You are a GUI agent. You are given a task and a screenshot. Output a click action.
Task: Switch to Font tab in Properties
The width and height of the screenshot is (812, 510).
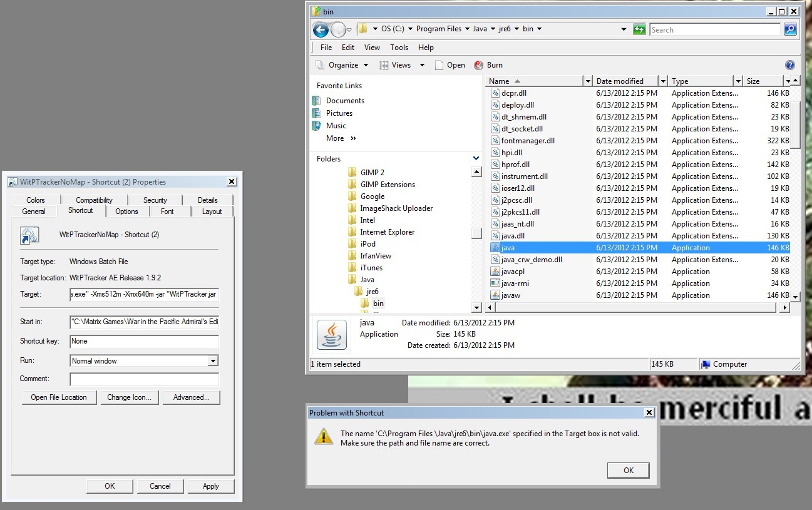click(167, 212)
